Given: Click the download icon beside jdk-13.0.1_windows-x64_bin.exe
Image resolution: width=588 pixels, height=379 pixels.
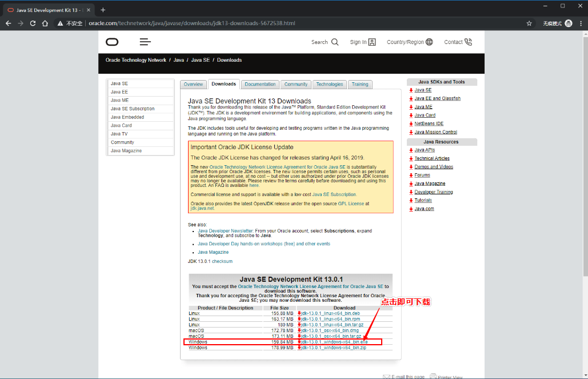Looking at the screenshot, I should click(x=299, y=341).
